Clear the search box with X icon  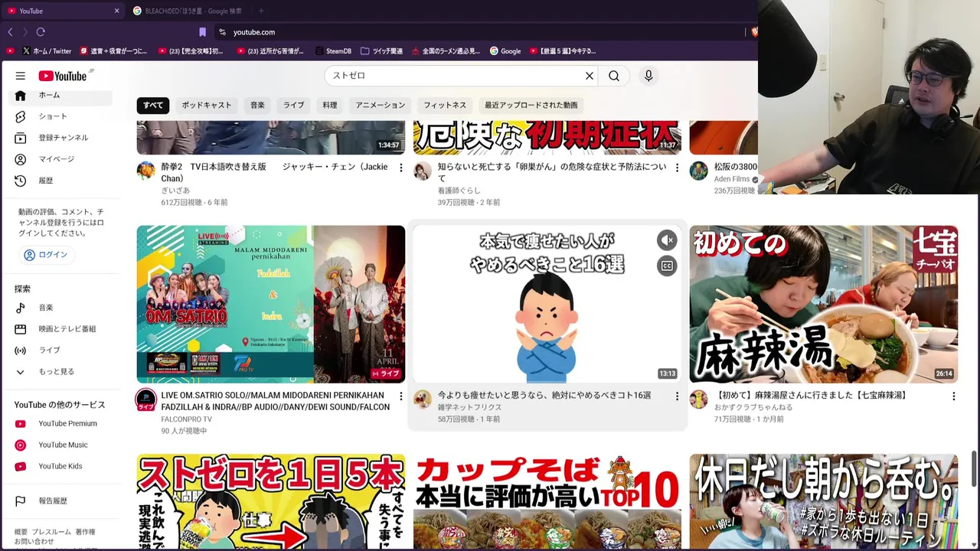[x=590, y=76]
